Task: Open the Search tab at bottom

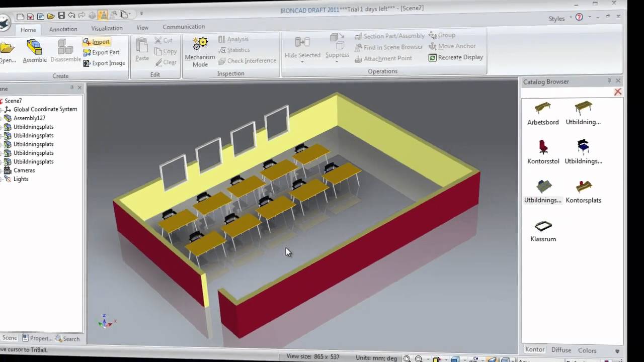Action: pyautogui.click(x=67, y=339)
